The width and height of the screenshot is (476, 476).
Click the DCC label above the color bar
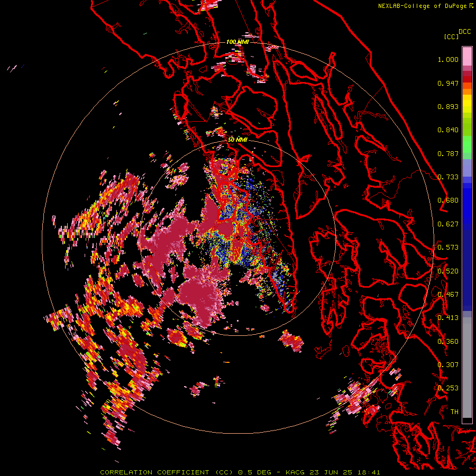point(464,32)
